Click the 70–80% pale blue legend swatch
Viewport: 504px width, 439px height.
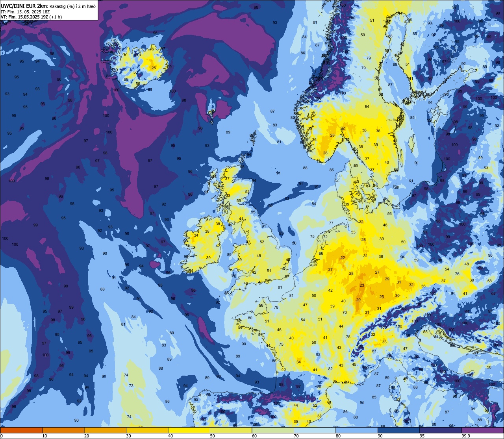tap(315, 430)
